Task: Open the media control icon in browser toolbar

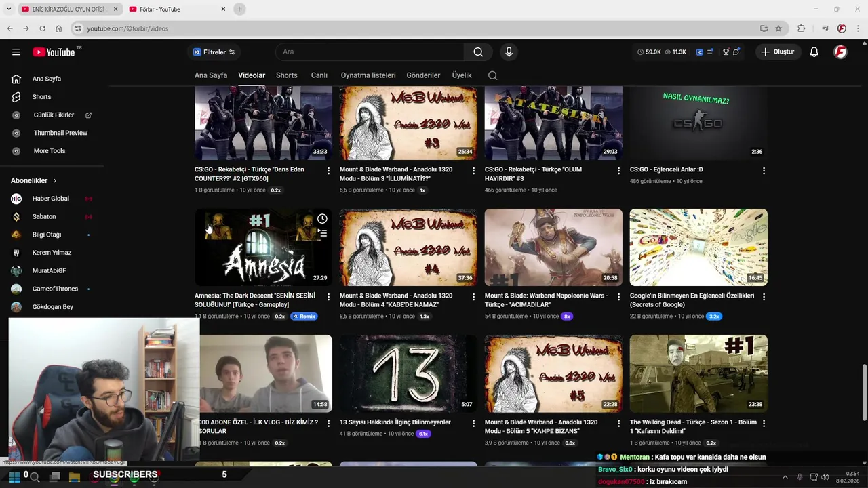Action: point(825,28)
